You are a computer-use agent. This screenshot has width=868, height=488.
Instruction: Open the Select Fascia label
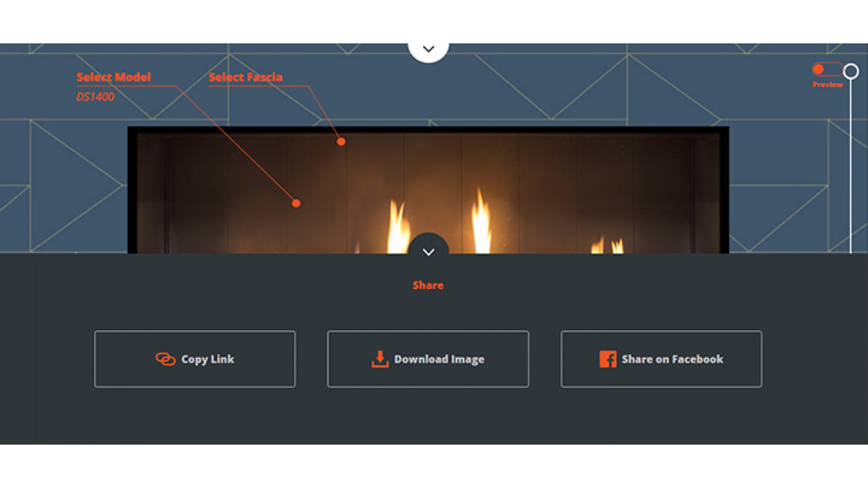click(245, 77)
